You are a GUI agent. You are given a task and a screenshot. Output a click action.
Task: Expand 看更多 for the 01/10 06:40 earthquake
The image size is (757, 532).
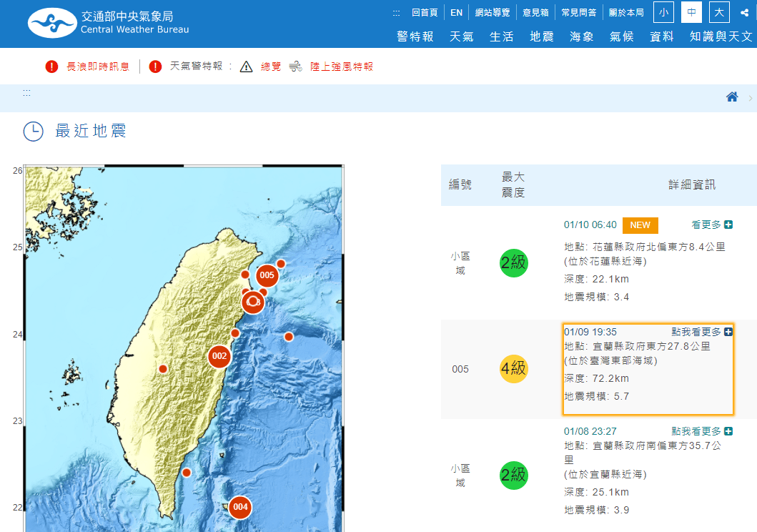pyautogui.click(x=712, y=225)
